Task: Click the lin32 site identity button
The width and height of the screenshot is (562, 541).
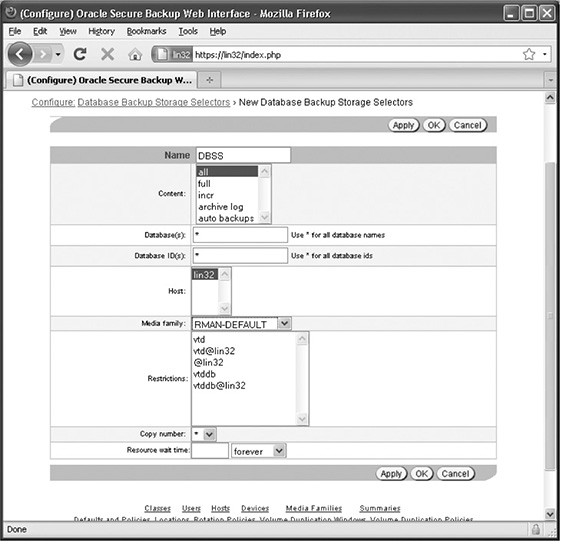Action: coord(173,54)
